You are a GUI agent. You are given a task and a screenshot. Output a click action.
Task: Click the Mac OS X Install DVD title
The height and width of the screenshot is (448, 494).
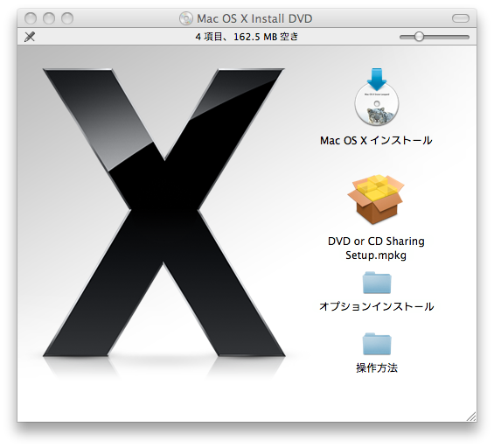254,18
